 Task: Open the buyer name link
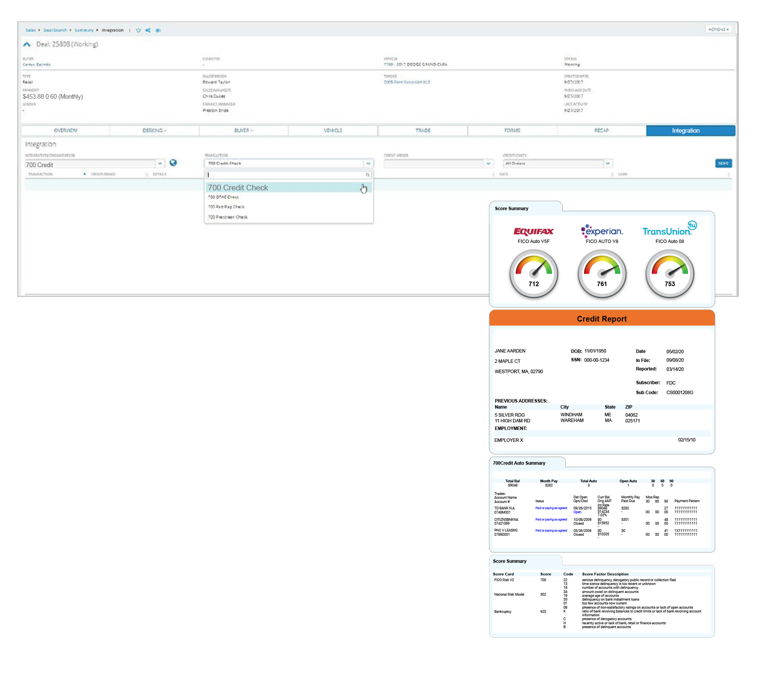coord(37,65)
